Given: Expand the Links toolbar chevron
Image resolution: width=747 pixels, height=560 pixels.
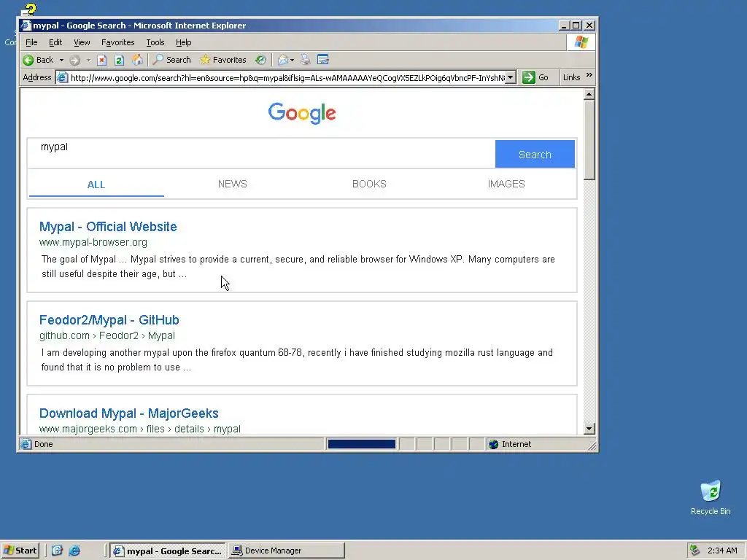Looking at the screenshot, I should click(x=589, y=75).
